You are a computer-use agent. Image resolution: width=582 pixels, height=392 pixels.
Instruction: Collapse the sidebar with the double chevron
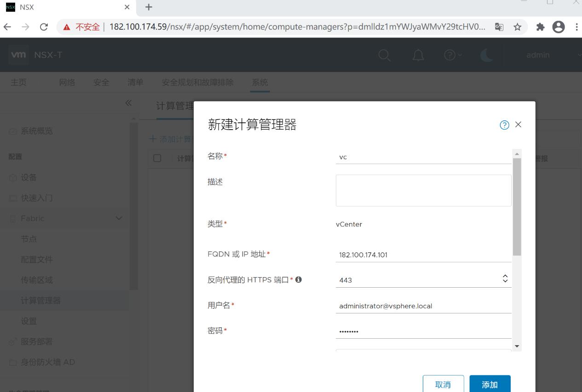[128, 103]
